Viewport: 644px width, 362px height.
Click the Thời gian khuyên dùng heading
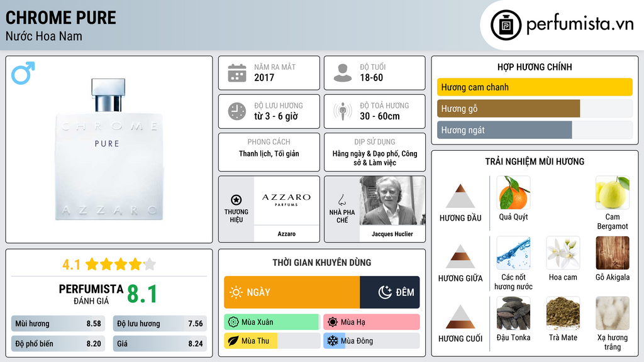pyautogui.click(x=321, y=263)
